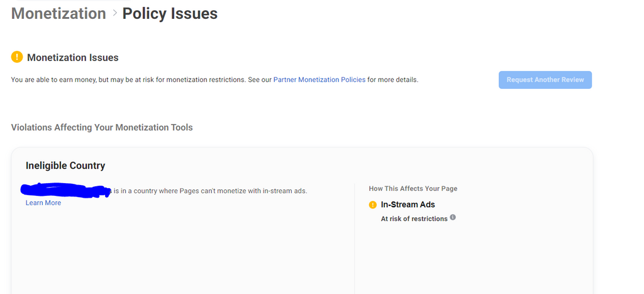
Task: Click the breadcrumb chevron separator
Action: pos(114,14)
